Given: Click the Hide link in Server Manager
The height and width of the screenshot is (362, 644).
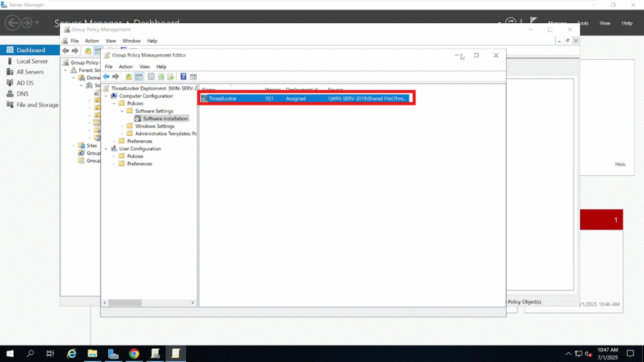Looking at the screenshot, I should [x=620, y=164].
